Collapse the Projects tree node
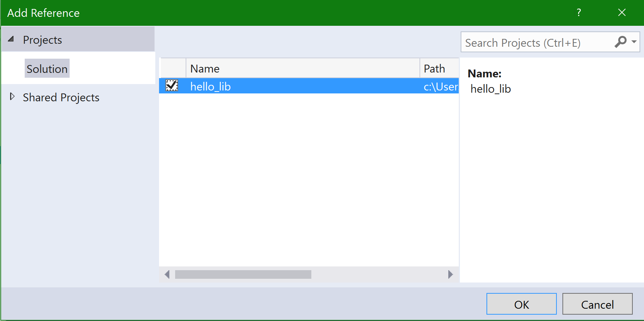 point(11,39)
